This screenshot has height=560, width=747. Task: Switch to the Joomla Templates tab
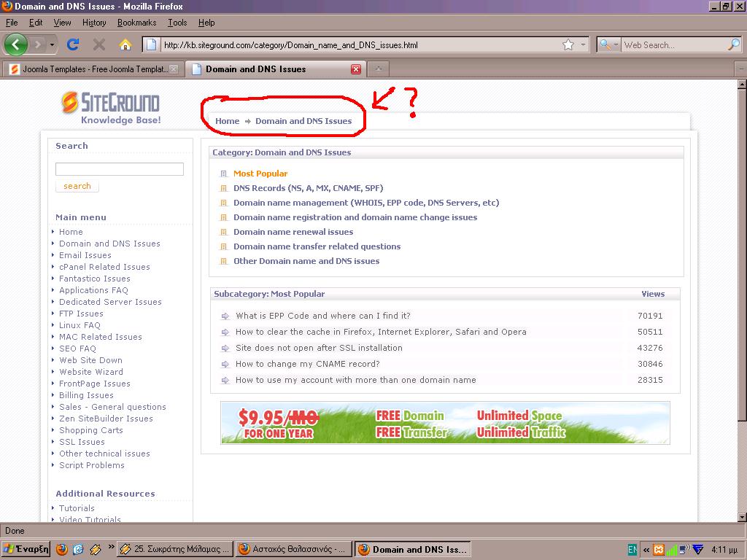tap(93, 69)
